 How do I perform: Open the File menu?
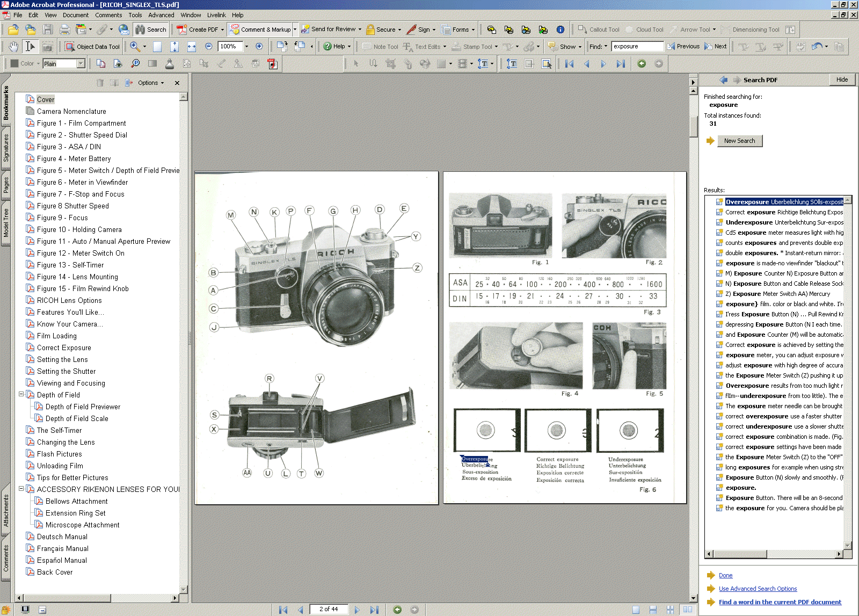coord(18,15)
